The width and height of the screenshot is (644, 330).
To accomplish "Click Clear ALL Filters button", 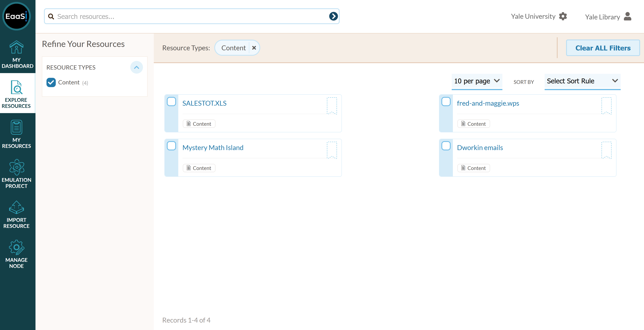I will 603,48.
